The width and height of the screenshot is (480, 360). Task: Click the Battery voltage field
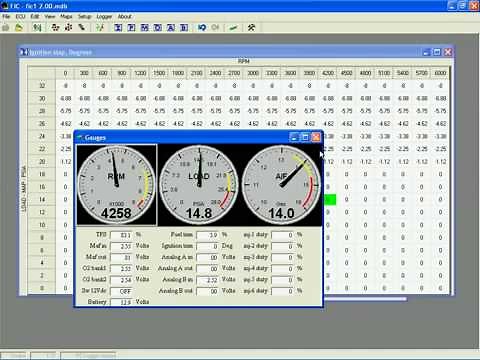(x=121, y=302)
